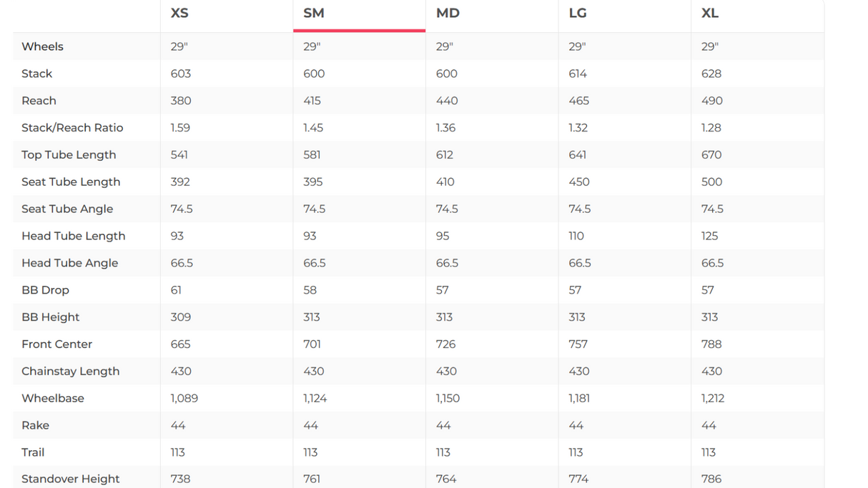
Task: Select the XL size tab
Action: (x=710, y=14)
